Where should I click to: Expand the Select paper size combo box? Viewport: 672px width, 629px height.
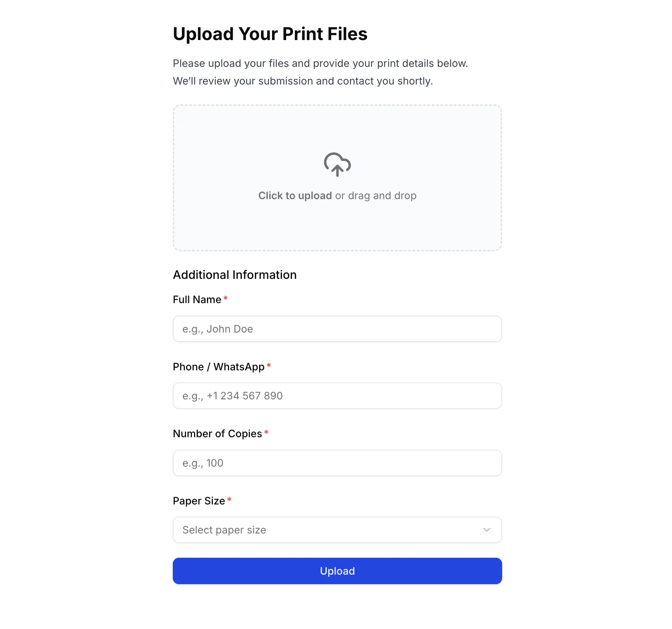337,529
